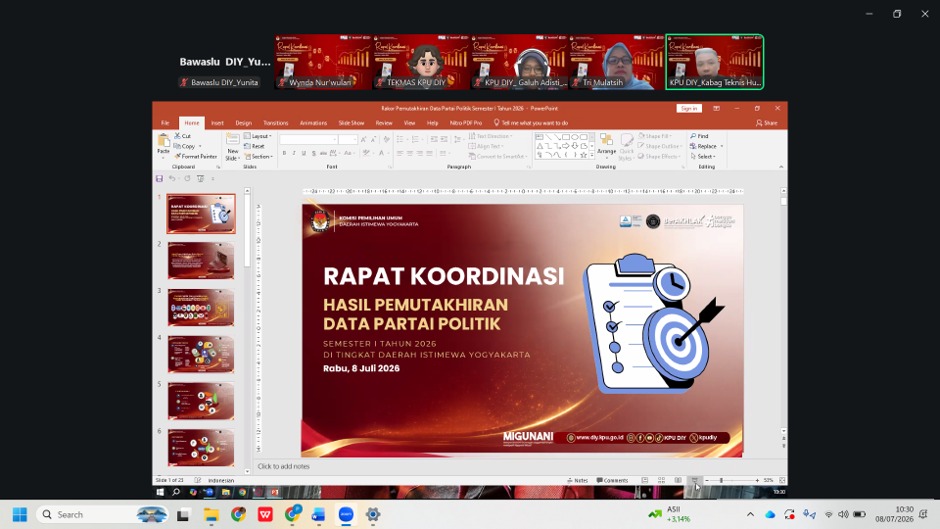
Task: Click the Cut scissors command
Action: click(183, 136)
